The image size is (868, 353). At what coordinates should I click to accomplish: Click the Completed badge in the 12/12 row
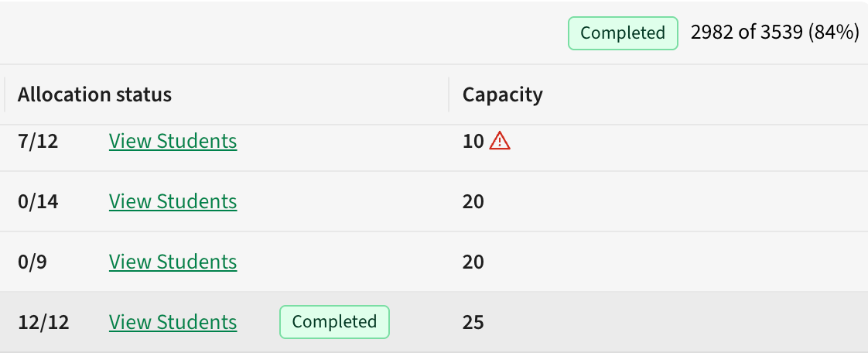[x=334, y=322]
